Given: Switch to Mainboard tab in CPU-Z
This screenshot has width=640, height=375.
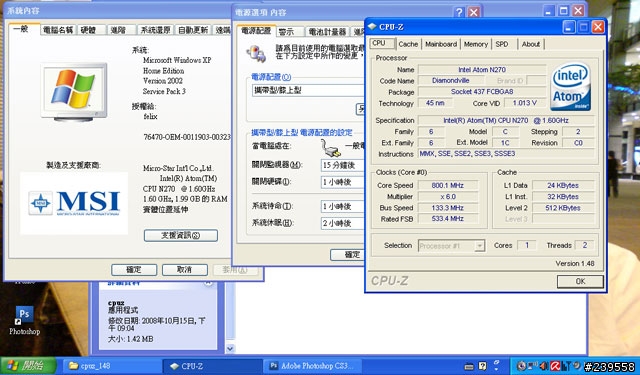Looking at the screenshot, I should pos(441,44).
